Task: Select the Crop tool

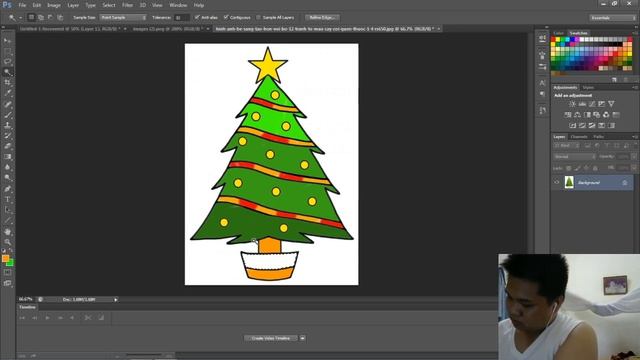Action: click(x=7, y=83)
